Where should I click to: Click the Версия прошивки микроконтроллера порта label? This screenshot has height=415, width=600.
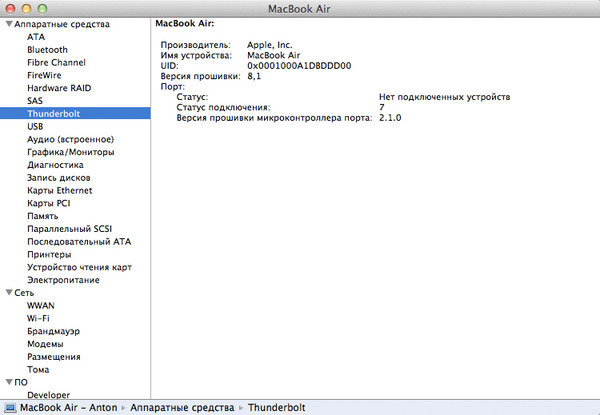(x=274, y=118)
